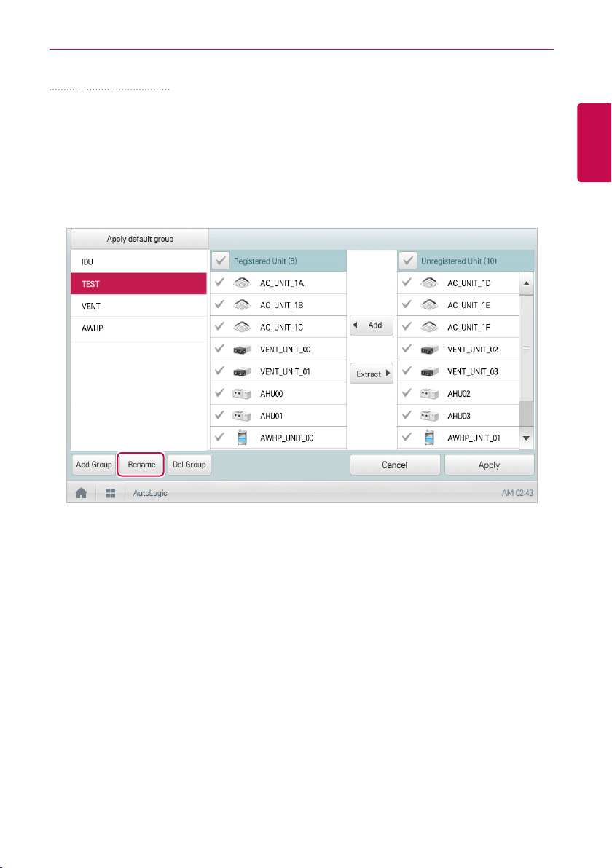Viewport: 612px width, 868px height.
Task: Click the unregistered list scrollbar thumb
Action: 526,349
